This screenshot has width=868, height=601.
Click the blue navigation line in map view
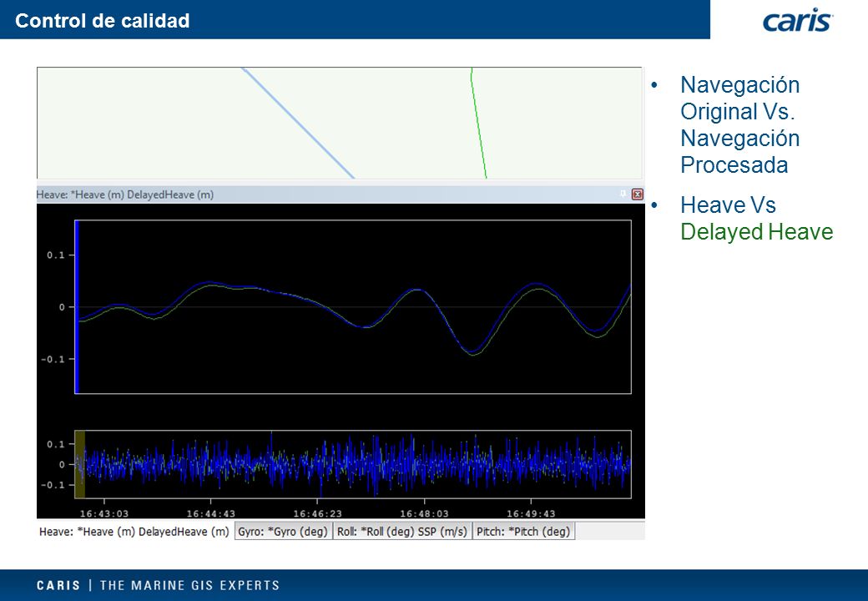tap(299, 123)
